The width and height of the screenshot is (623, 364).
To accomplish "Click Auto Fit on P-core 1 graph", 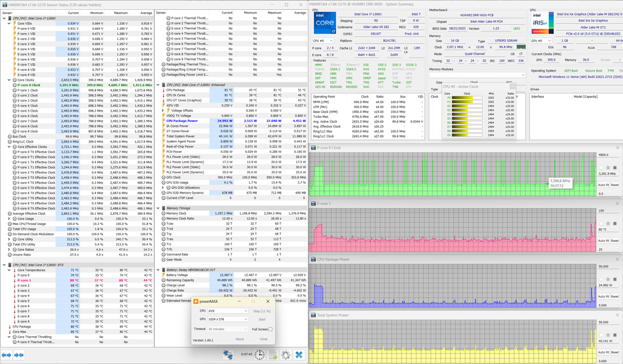I will tap(603, 241).
